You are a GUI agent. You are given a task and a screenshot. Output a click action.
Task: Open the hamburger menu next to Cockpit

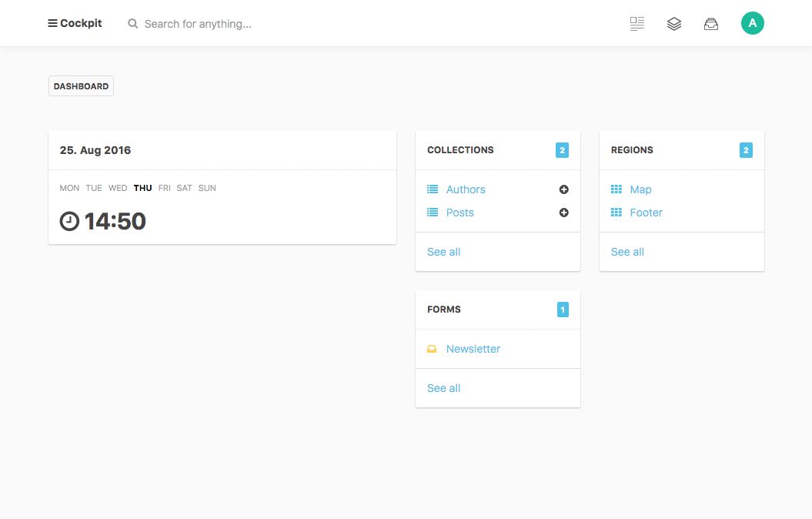pyautogui.click(x=52, y=23)
